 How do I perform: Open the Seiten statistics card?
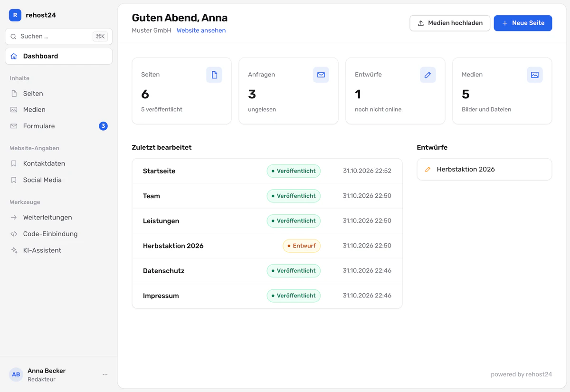pos(181,91)
